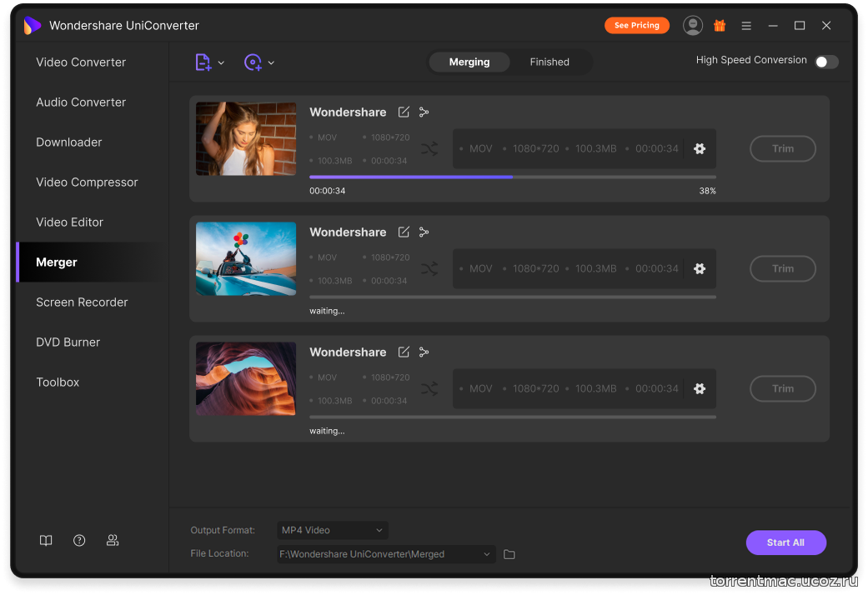
Task: Click the See Pricing button
Action: [x=636, y=26]
